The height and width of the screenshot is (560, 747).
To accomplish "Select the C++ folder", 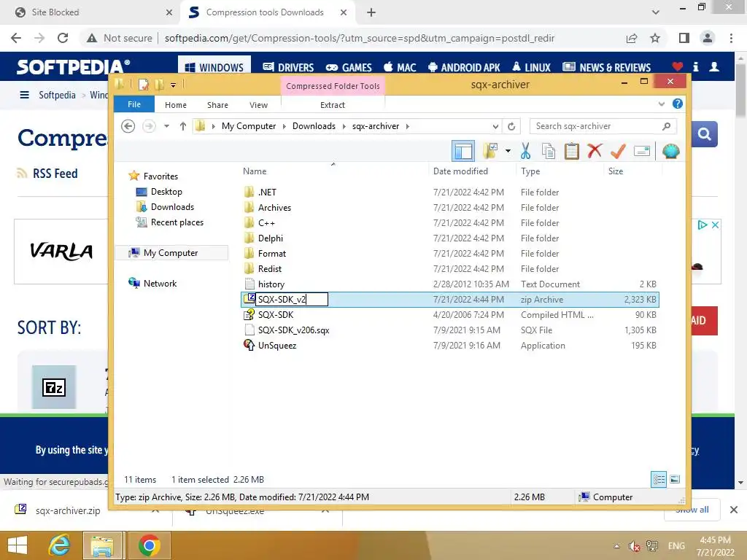I will (x=450, y=223).
